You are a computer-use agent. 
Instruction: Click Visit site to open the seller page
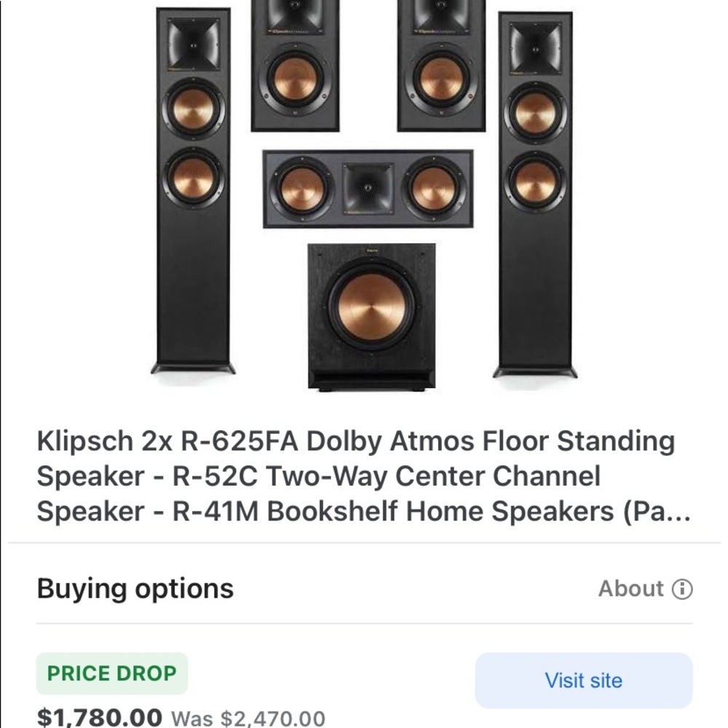click(x=582, y=681)
